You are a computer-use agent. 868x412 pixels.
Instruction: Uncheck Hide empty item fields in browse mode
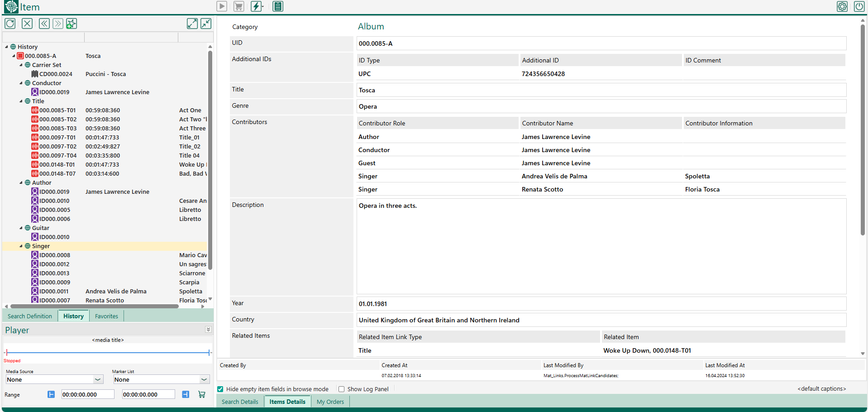(x=220, y=389)
